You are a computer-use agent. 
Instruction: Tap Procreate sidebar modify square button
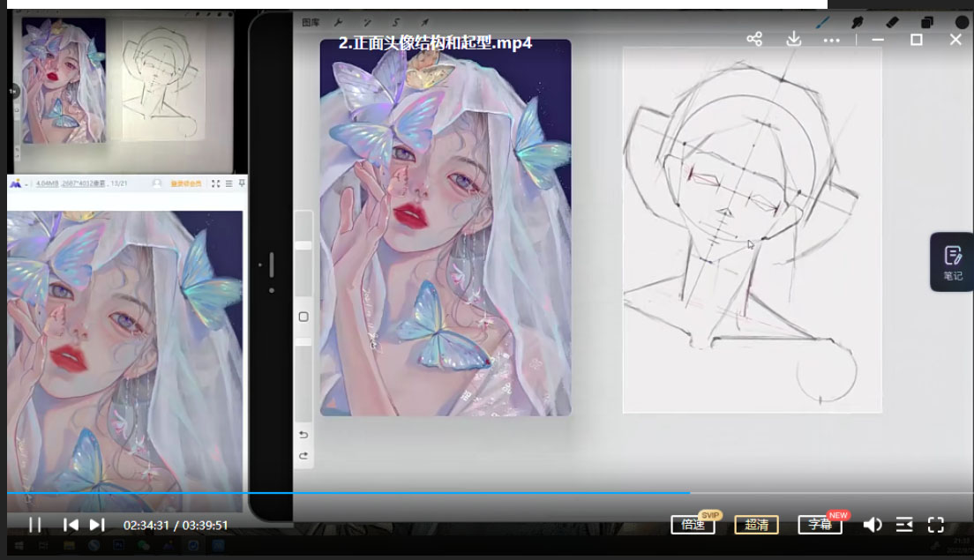pos(303,317)
